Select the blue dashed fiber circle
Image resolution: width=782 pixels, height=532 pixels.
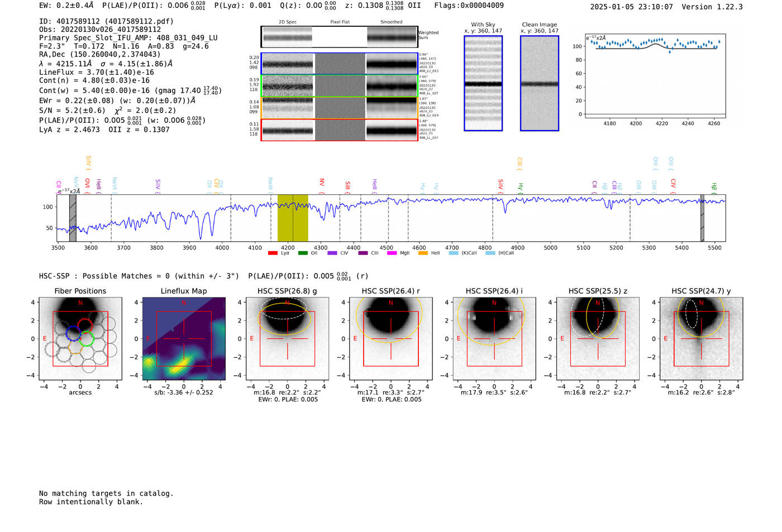click(74, 333)
